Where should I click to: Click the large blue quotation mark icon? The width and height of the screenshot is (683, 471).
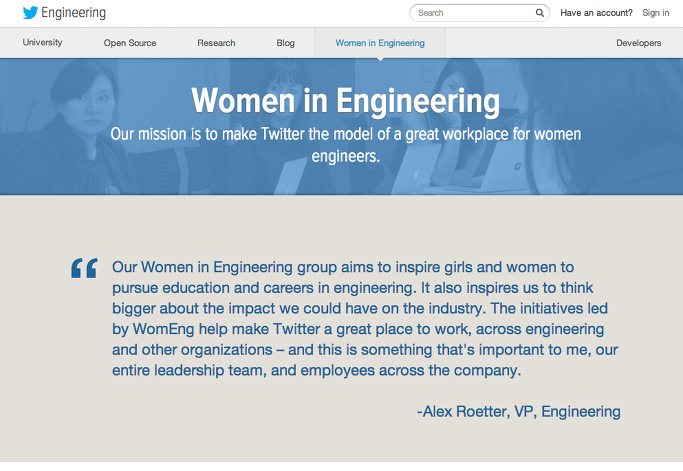(84, 268)
